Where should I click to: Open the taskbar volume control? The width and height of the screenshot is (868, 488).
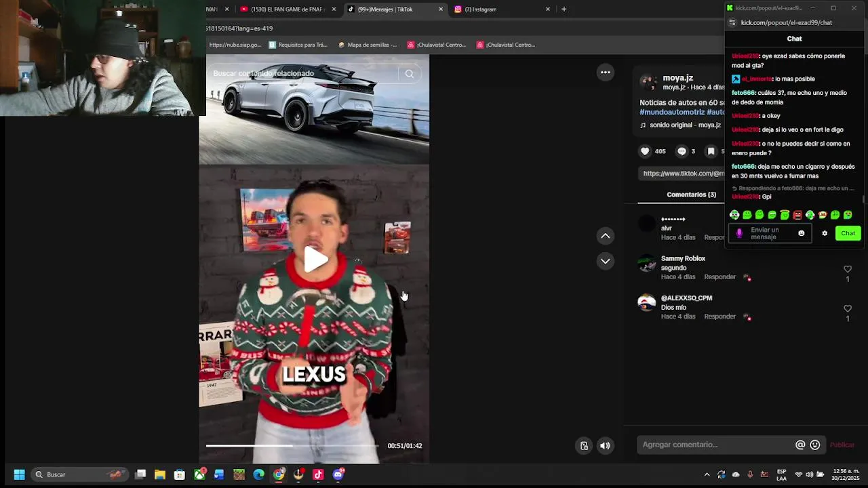point(809,474)
